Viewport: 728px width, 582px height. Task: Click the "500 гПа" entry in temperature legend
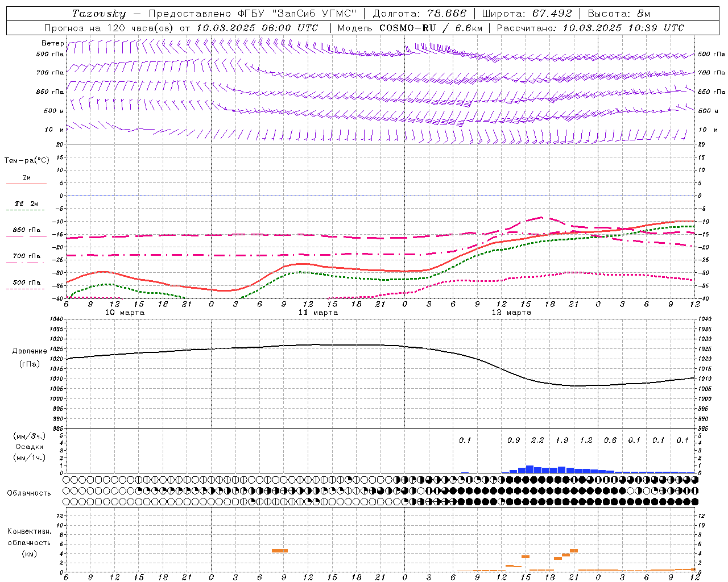point(26,282)
